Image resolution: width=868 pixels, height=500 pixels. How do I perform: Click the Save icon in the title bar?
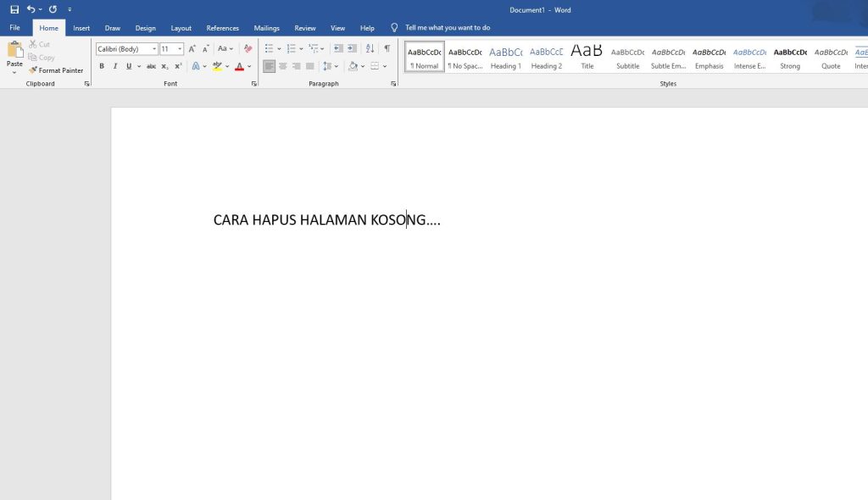(14, 9)
